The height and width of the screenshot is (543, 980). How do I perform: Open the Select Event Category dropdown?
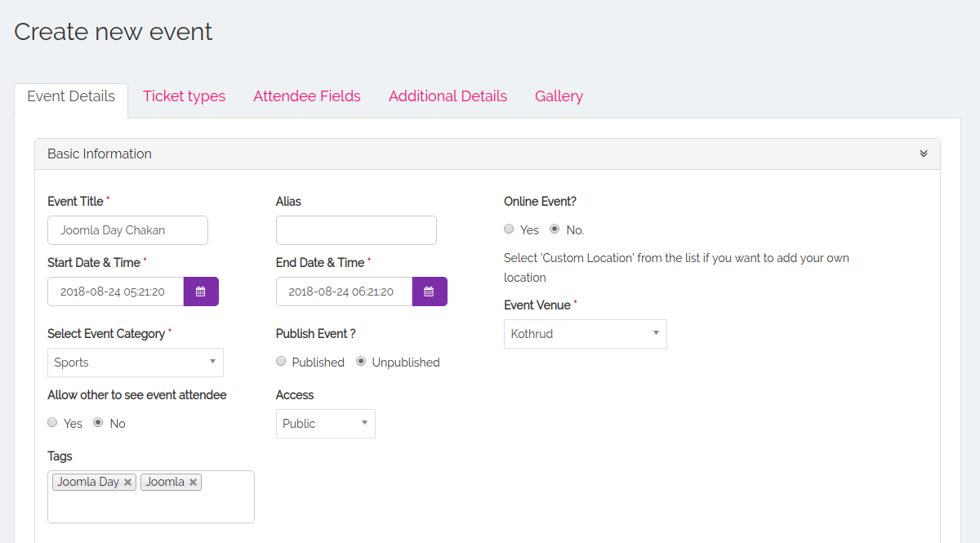point(136,363)
